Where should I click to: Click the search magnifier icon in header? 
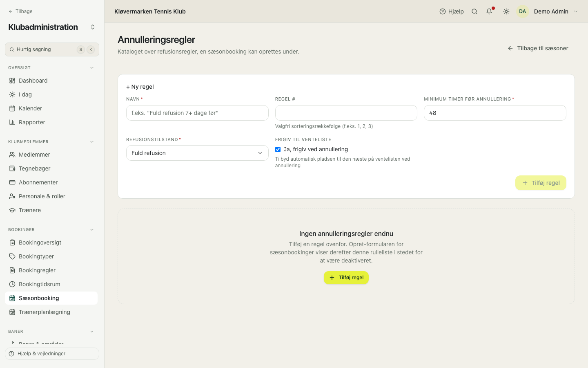tap(474, 11)
